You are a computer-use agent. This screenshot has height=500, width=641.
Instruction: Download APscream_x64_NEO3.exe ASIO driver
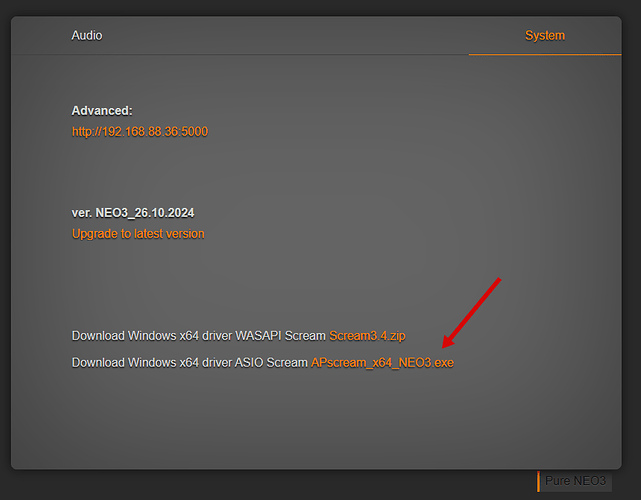382,362
